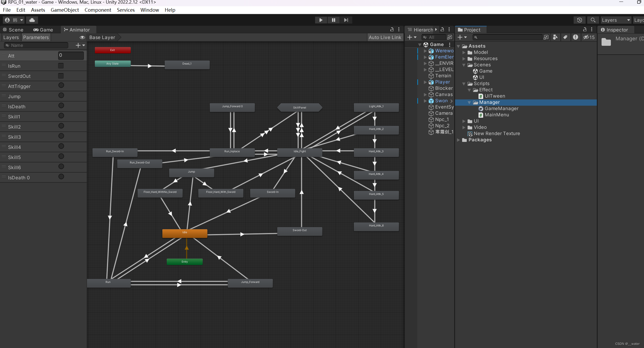Toggle the SwordOut parameter checkbox
Viewport: 644px width, 348px height.
click(x=61, y=76)
